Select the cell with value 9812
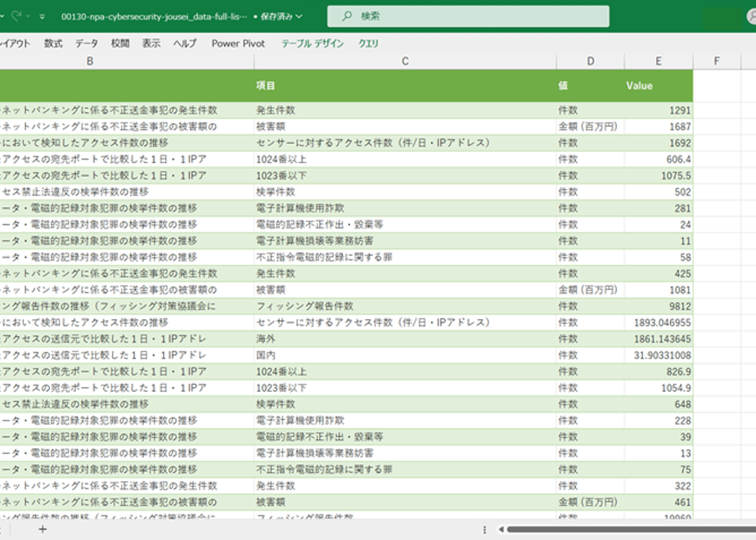The width and height of the screenshot is (756, 540). tap(659, 307)
